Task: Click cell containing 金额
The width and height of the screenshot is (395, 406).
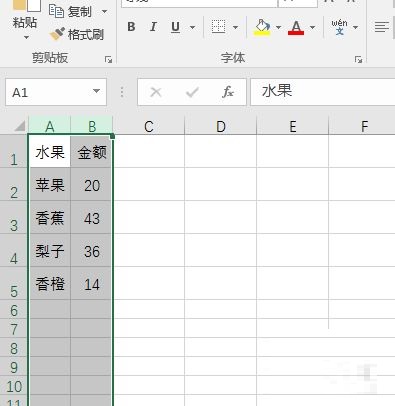Action: [92, 151]
